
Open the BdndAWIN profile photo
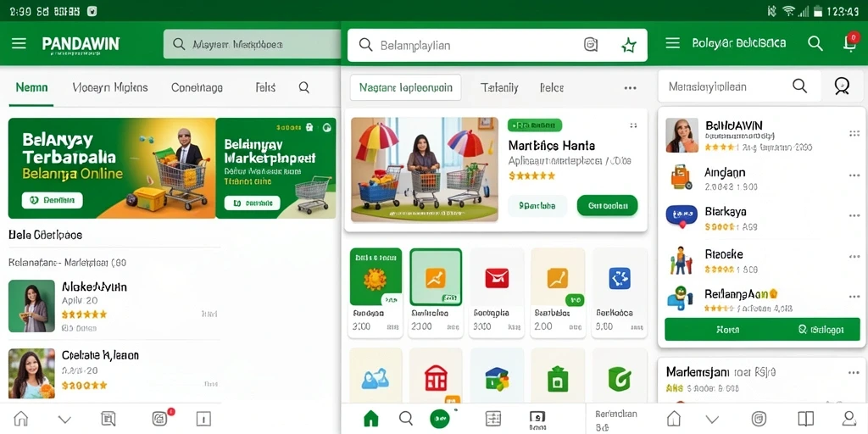click(x=682, y=135)
